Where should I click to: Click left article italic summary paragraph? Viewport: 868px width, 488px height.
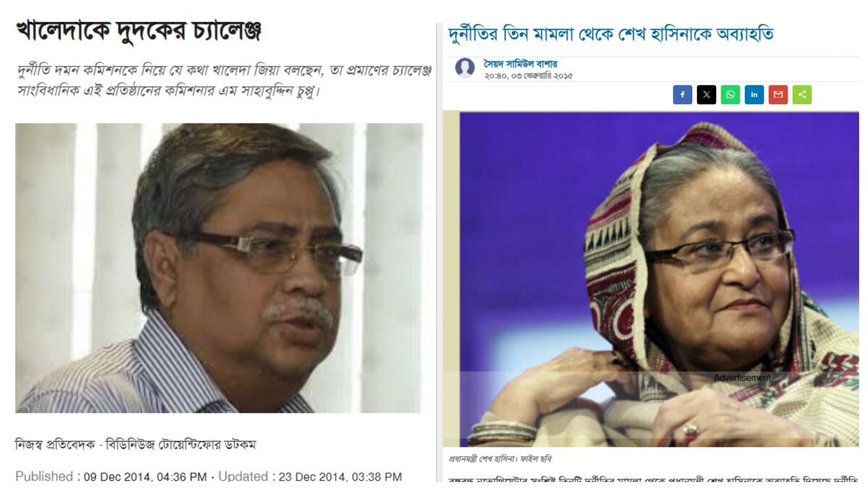click(224, 80)
